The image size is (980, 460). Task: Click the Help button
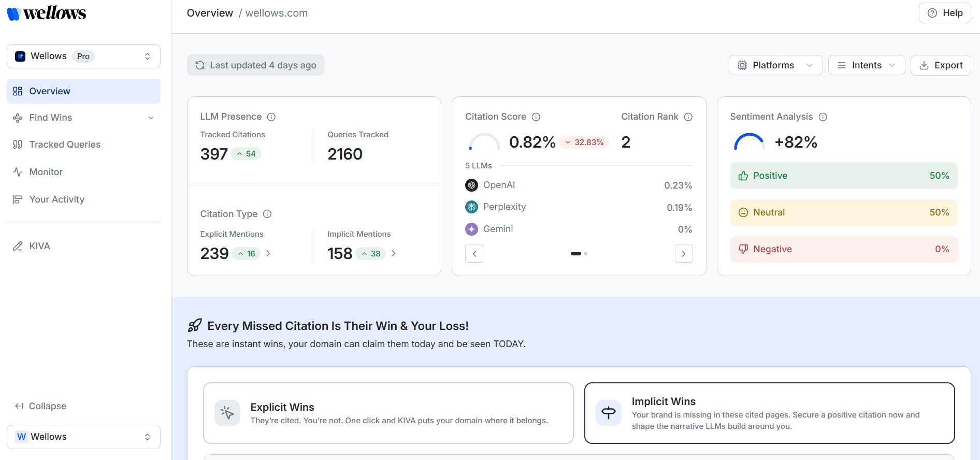click(945, 13)
